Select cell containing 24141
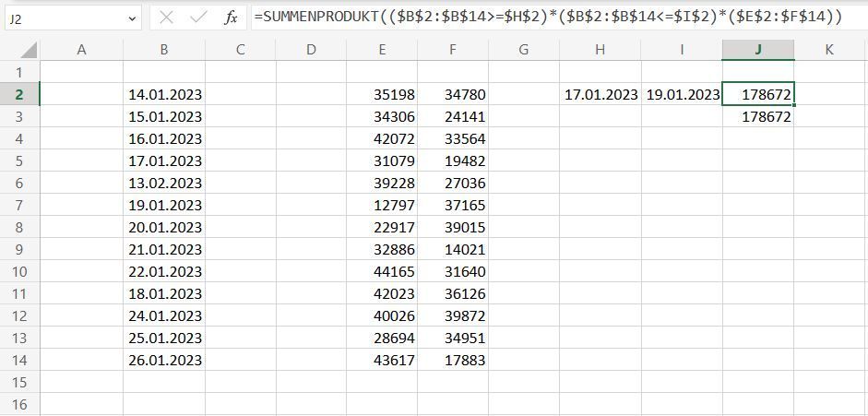Screen dimensions: 868x416 (453, 117)
